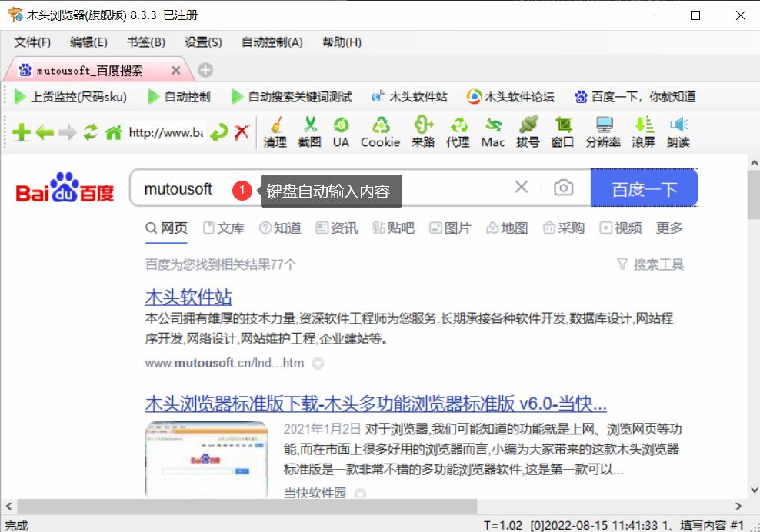760x532 pixels.
Task: Open the 搜索工具 search tools panel
Action: (x=651, y=264)
